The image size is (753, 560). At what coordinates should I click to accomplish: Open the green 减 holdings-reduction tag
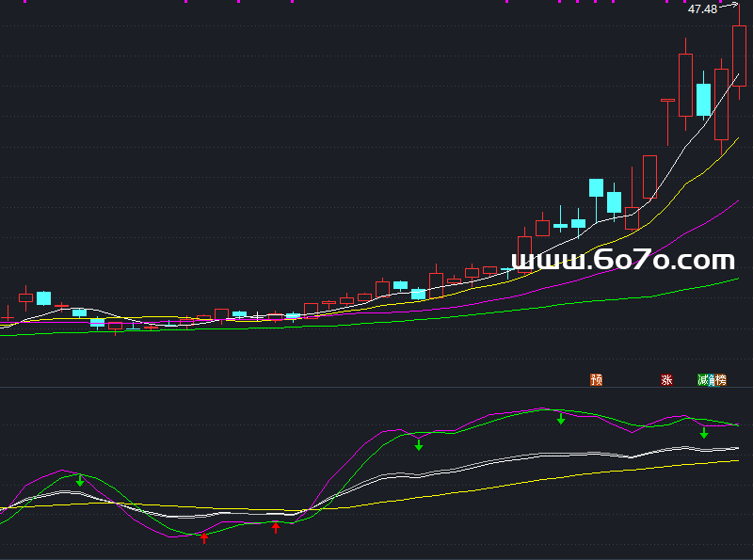click(703, 380)
